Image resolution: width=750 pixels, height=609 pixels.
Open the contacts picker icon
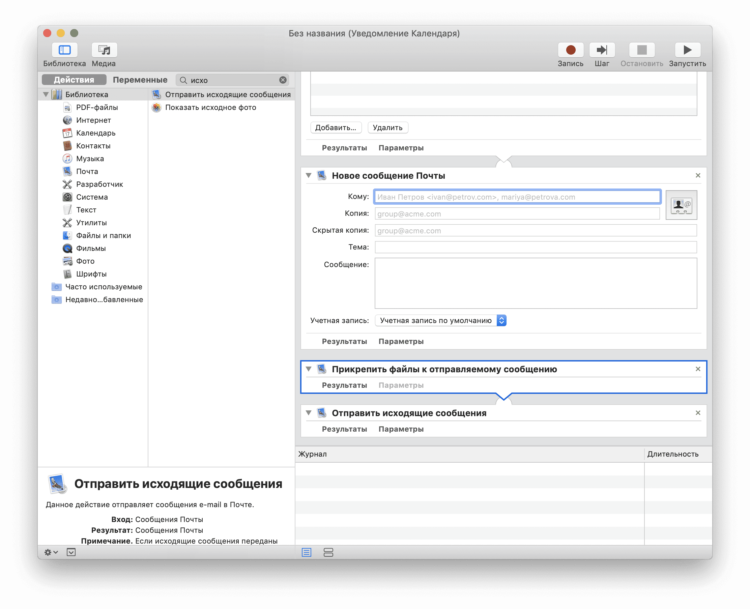point(681,205)
